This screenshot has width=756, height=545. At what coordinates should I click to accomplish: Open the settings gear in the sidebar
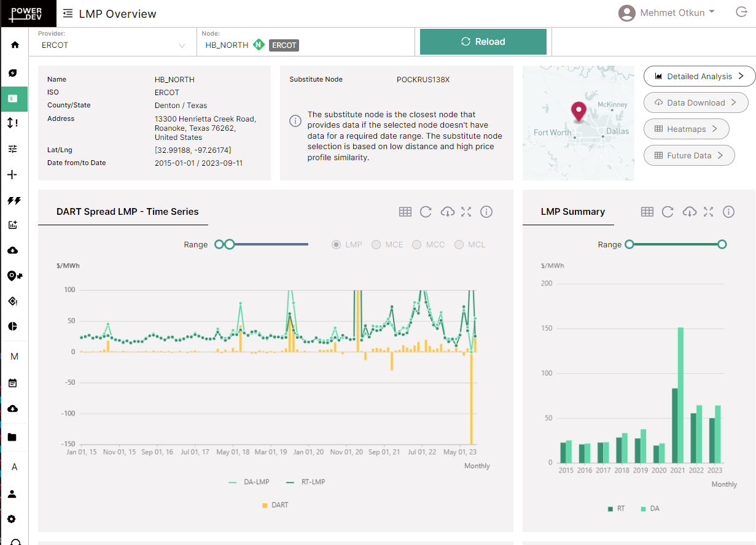click(13, 519)
